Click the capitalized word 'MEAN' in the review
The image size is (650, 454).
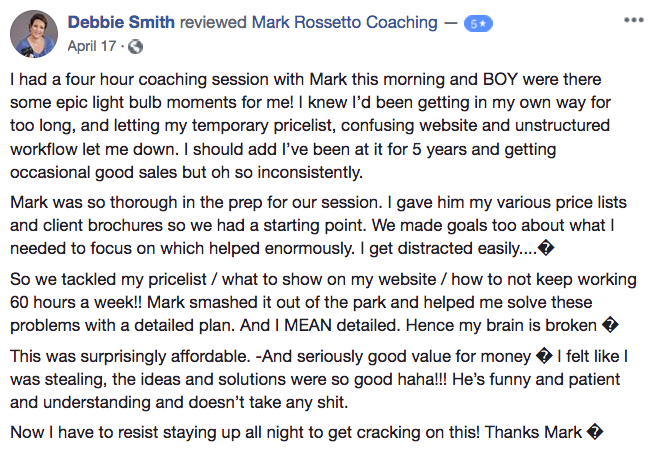click(308, 325)
